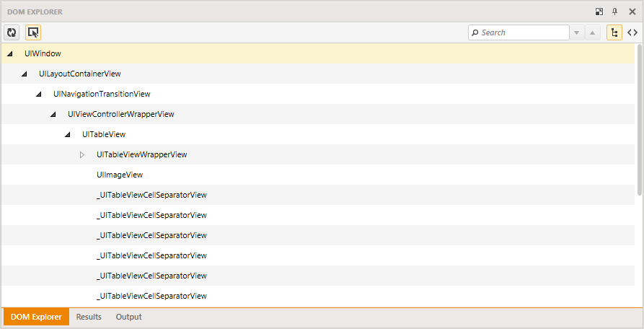The image size is (644, 329).
Task: Pin the DOM Explorer panel
Action: 615,12
